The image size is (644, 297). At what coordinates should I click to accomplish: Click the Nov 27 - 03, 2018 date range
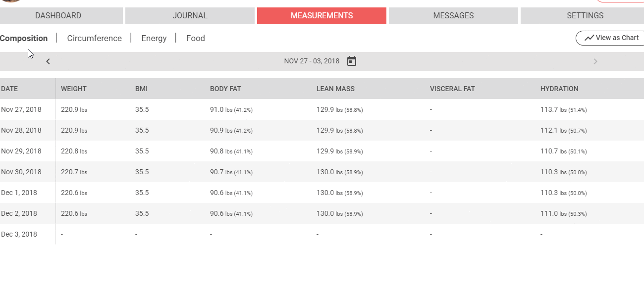[x=312, y=61]
